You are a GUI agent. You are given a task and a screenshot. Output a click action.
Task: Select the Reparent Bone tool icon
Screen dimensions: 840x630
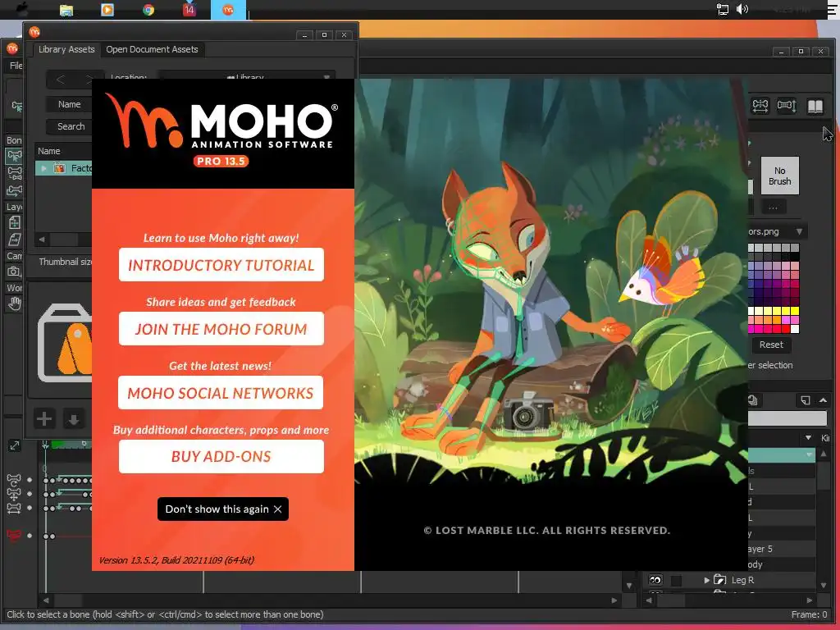tap(15, 190)
